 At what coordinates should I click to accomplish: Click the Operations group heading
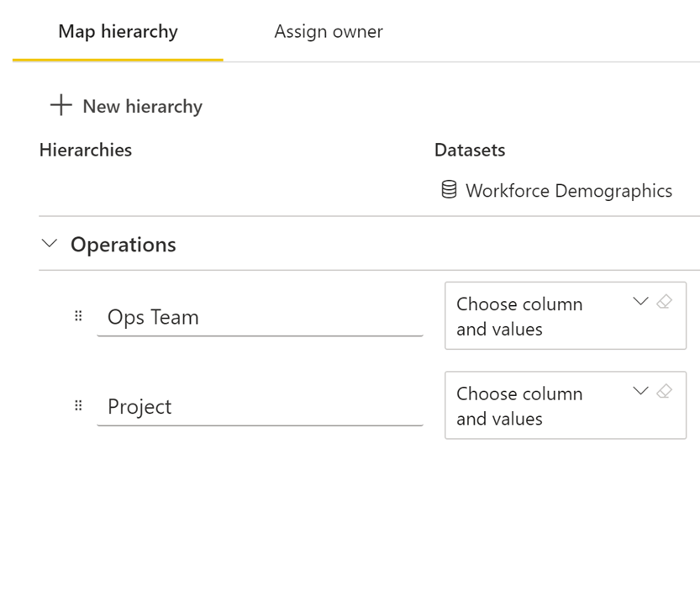123,244
